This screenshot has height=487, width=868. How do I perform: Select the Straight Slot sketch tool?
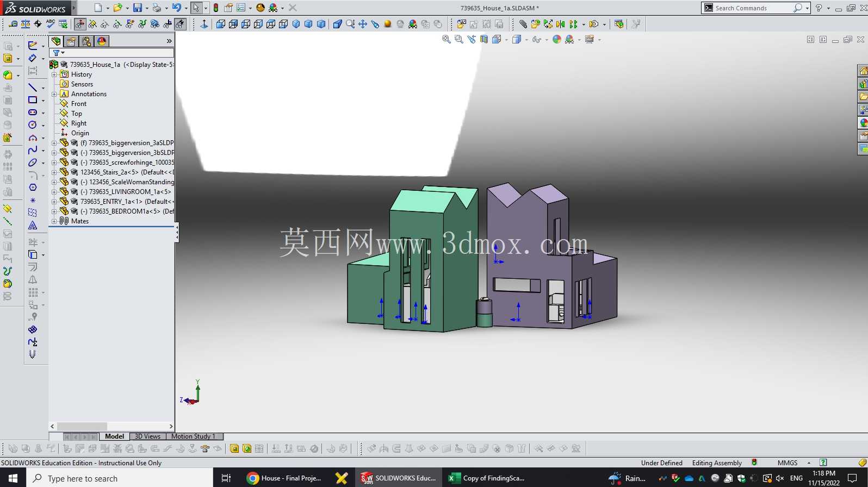pyautogui.click(x=33, y=113)
